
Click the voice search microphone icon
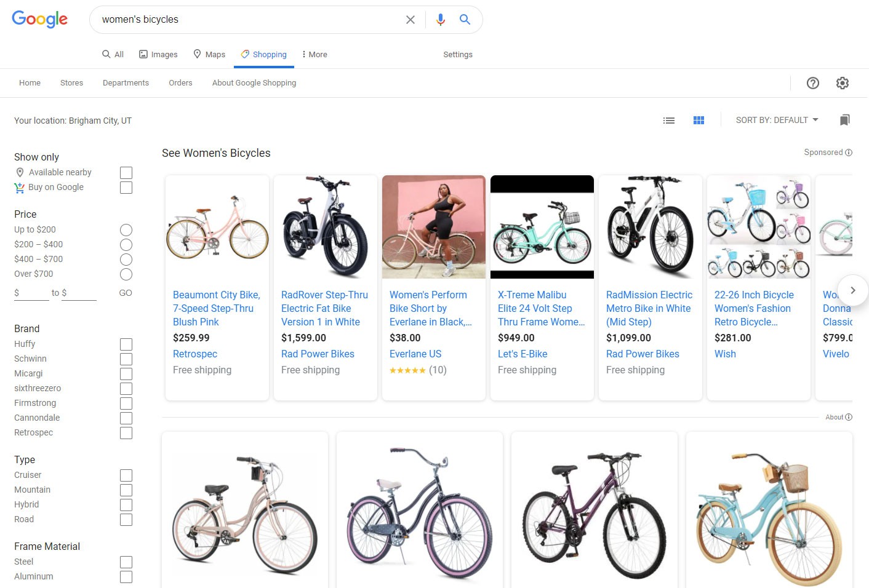[x=440, y=20]
